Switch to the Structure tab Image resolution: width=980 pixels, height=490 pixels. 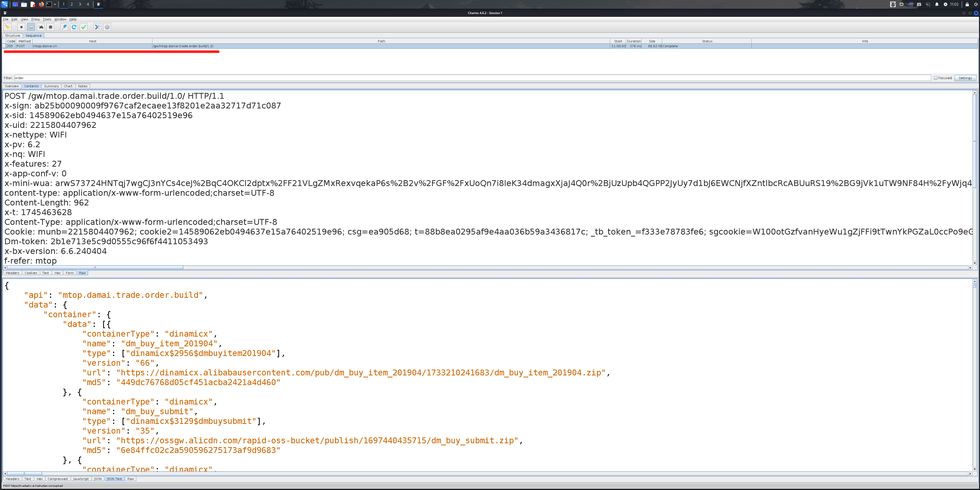click(12, 36)
